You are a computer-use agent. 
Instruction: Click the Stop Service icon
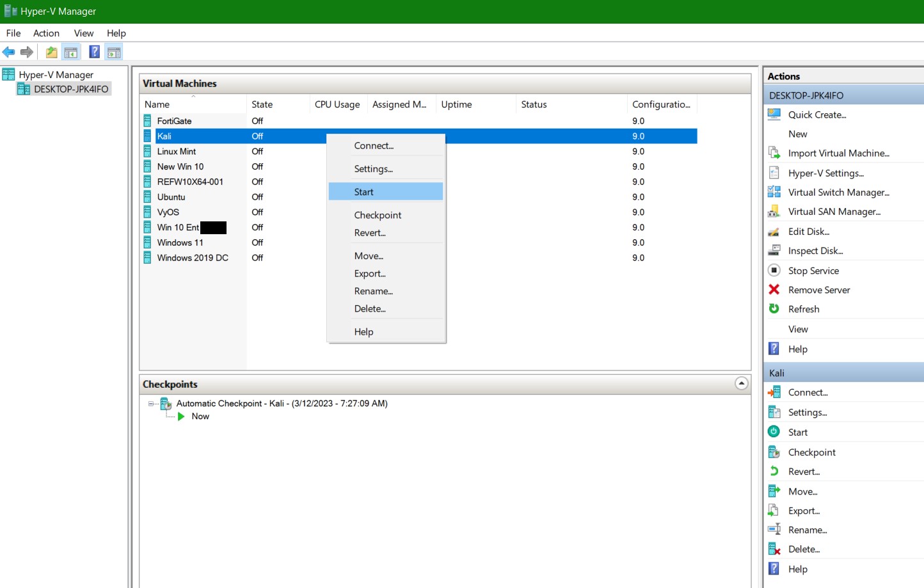(774, 271)
